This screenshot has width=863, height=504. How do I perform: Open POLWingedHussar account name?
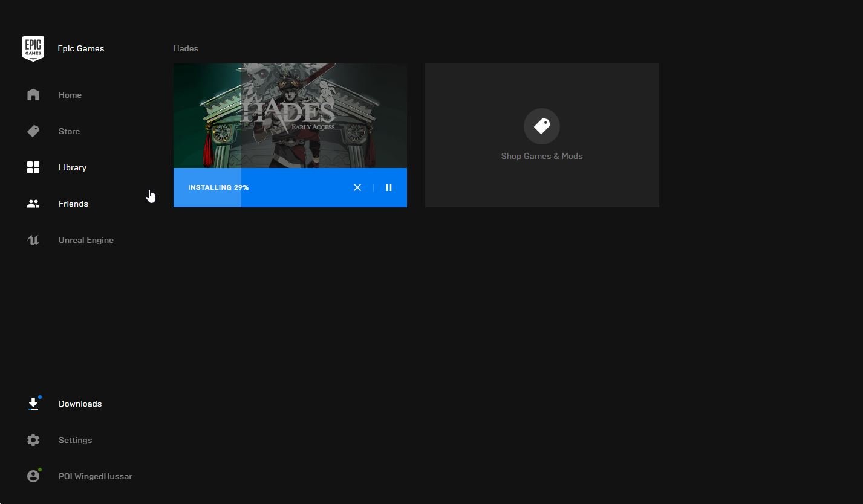95,476
